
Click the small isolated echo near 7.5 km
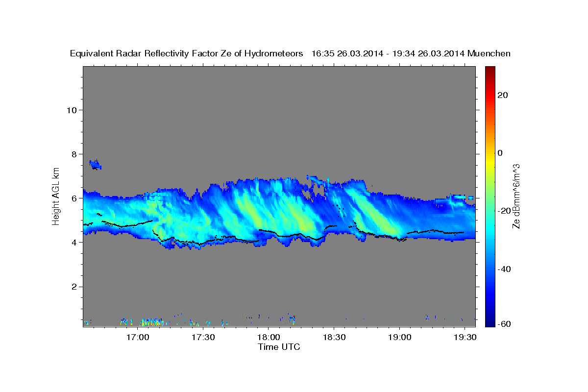tap(95, 165)
